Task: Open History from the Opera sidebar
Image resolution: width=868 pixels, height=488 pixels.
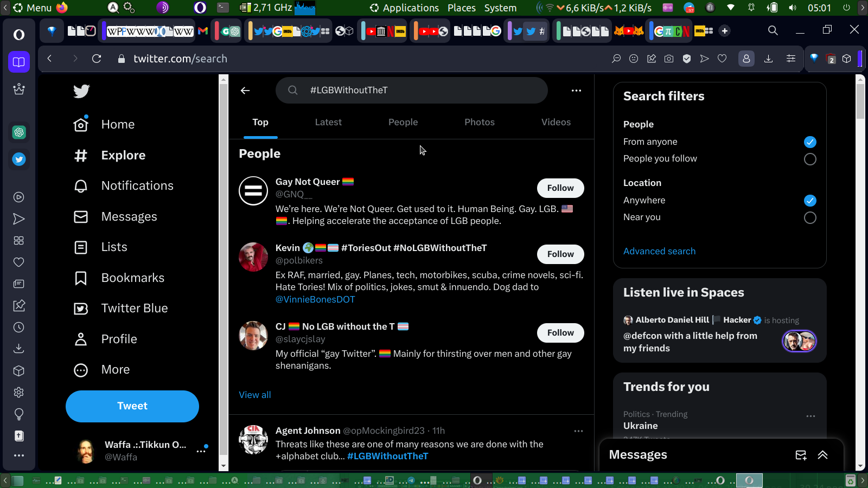Action: point(19,328)
